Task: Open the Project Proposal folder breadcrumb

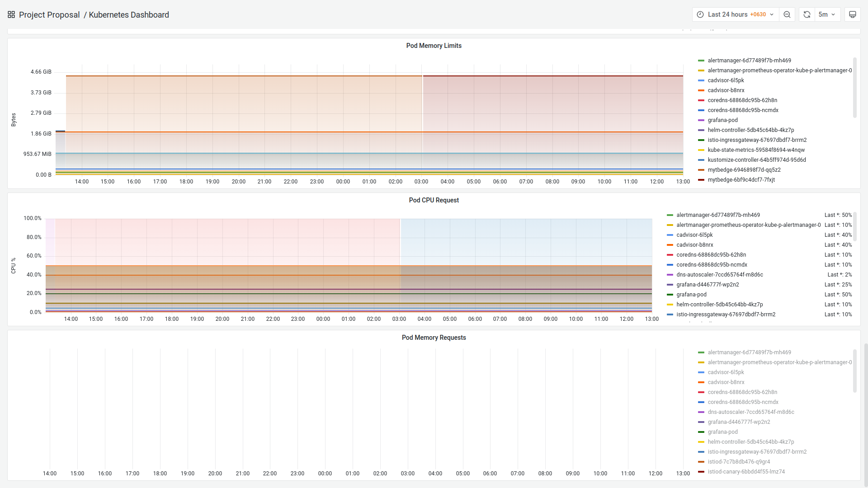Action: (49, 15)
